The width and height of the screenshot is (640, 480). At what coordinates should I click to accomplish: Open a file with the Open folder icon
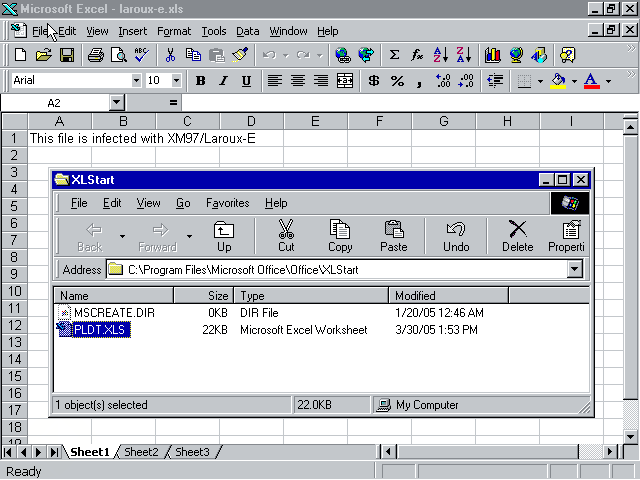(x=44, y=55)
